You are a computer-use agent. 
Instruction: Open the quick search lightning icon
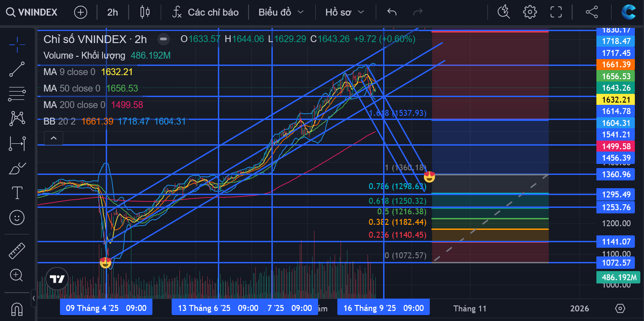tap(503, 12)
